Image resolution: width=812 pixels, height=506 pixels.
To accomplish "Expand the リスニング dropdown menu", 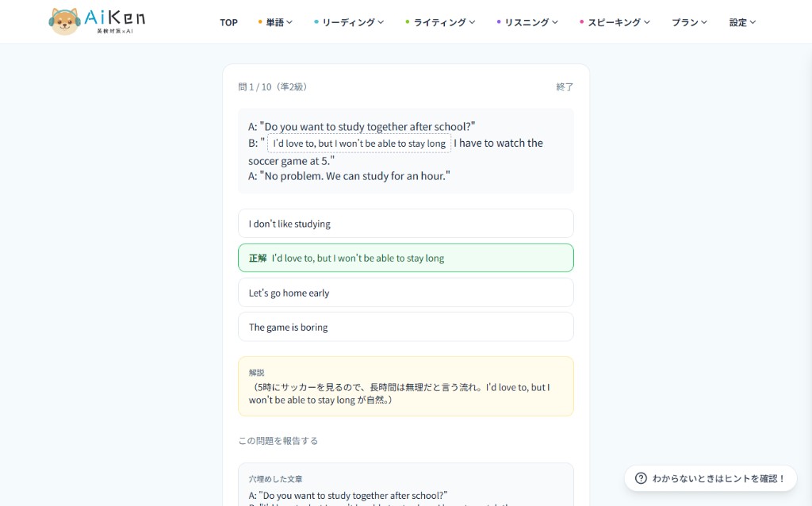I will click(527, 22).
